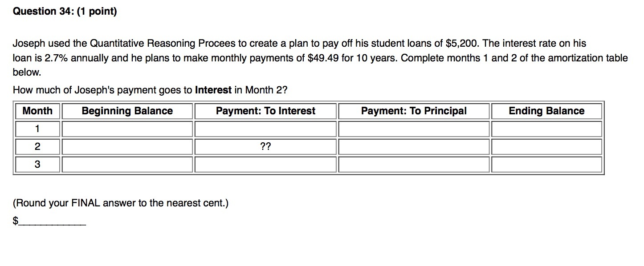Image resolution: width=644 pixels, height=266 pixels.
Task: Click the answer blank after the dollar sign
Action: click(53, 222)
